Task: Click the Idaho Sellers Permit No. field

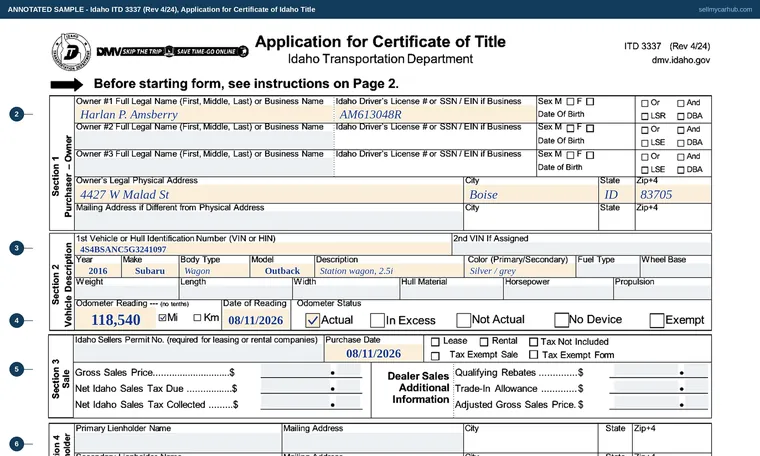Action: tap(198, 353)
